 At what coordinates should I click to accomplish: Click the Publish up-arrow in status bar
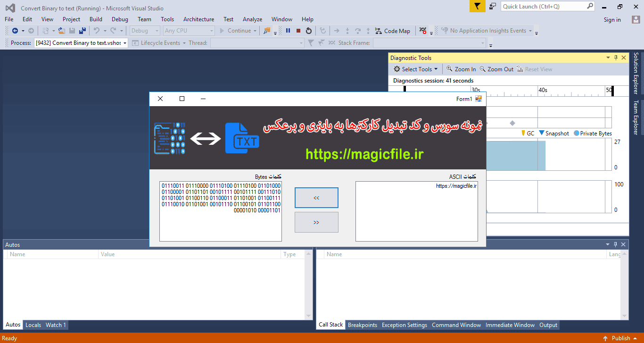[x=605, y=338]
